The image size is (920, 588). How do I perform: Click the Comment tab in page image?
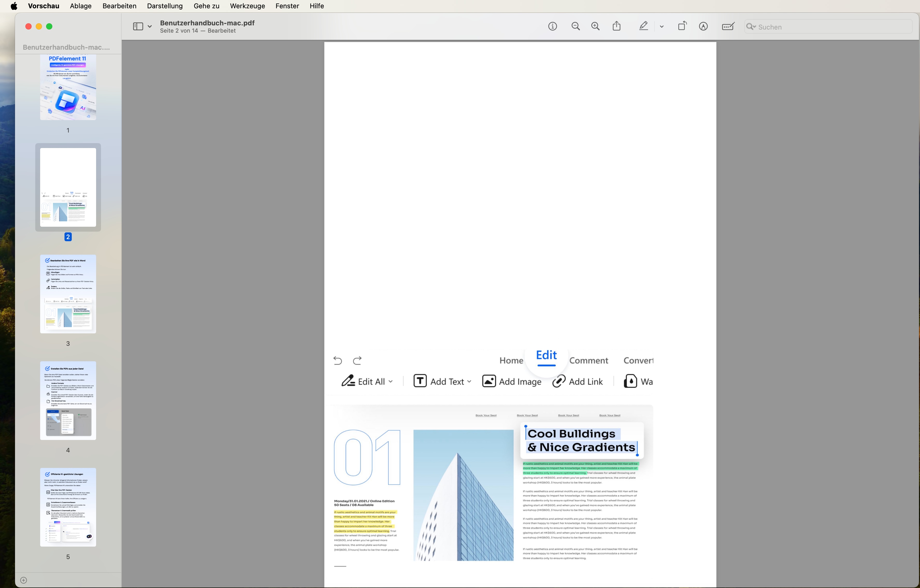(x=589, y=361)
